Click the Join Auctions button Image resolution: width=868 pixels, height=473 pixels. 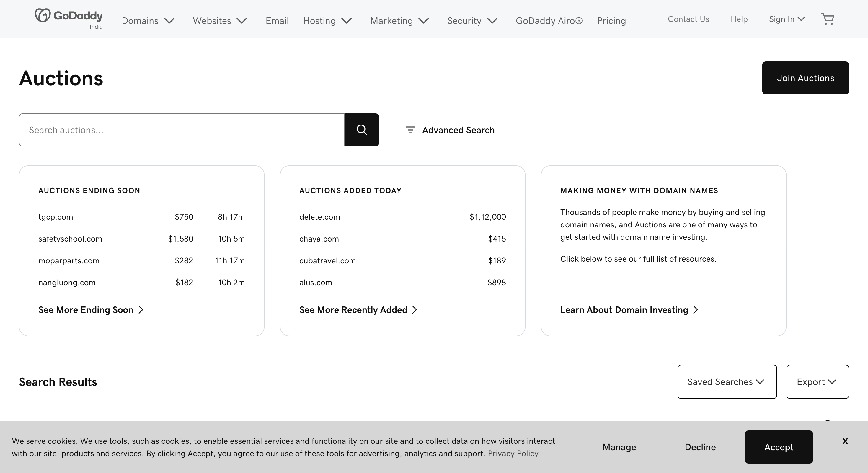click(805, 78)
